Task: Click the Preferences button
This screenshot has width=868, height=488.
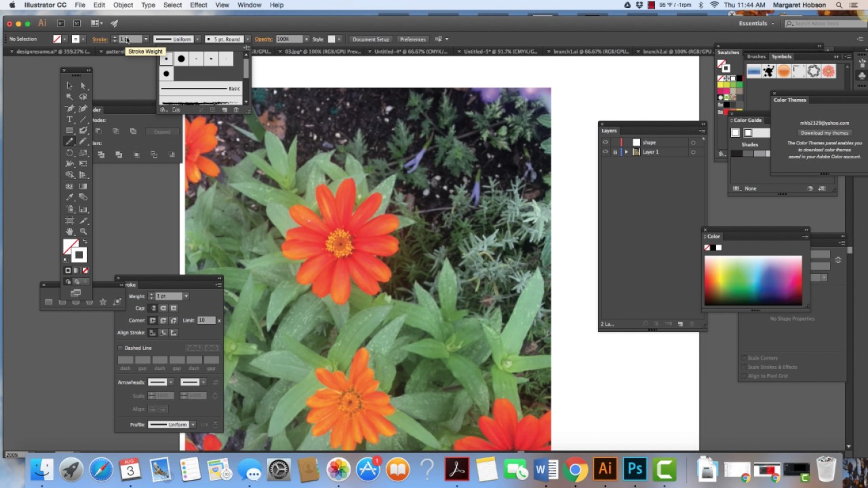Action: pyautogui.click(x=412, y=39)
